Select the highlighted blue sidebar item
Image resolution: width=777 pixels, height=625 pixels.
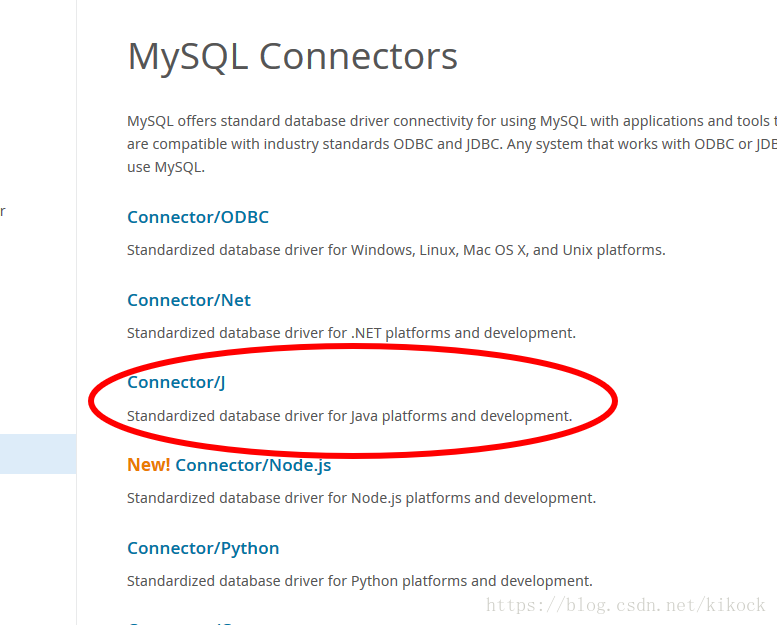[38, 454]
